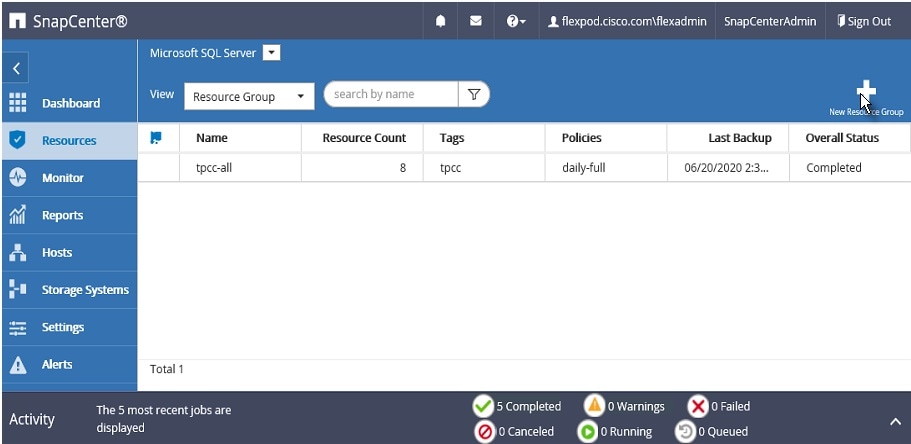Click the 06/20/2020 last backup cell

(727, 168)
